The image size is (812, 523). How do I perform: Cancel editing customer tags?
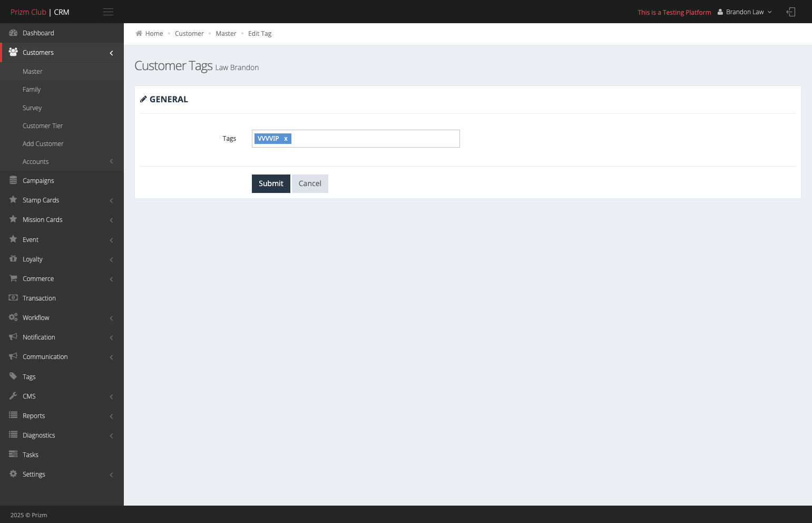point(310,183)
